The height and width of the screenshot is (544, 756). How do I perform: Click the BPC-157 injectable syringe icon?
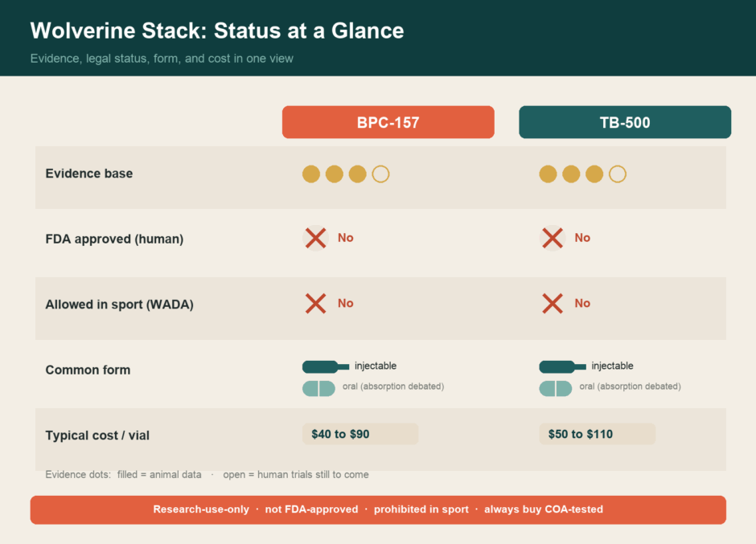pyautogui.click(x=326, y=366)
